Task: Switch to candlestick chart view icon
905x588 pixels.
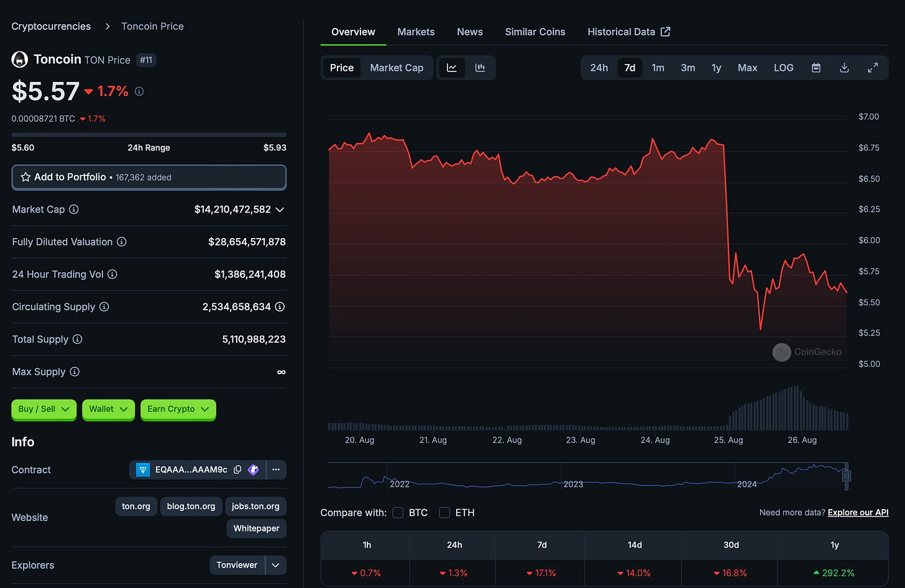Action: pos(480,68)
